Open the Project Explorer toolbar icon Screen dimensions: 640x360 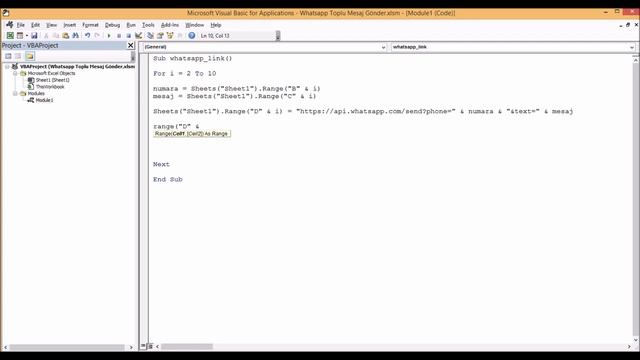point(151,36)
